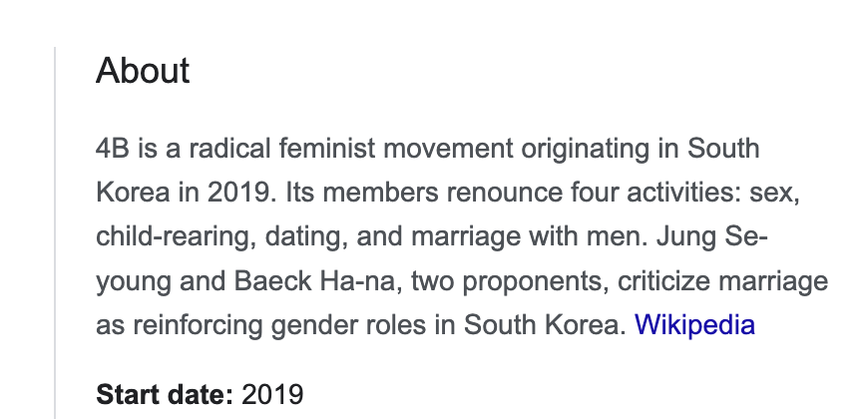This screenshot has height=419, width=868.
Task: Click the About heading
Action: pyautogui.click(x=143, y=70)
